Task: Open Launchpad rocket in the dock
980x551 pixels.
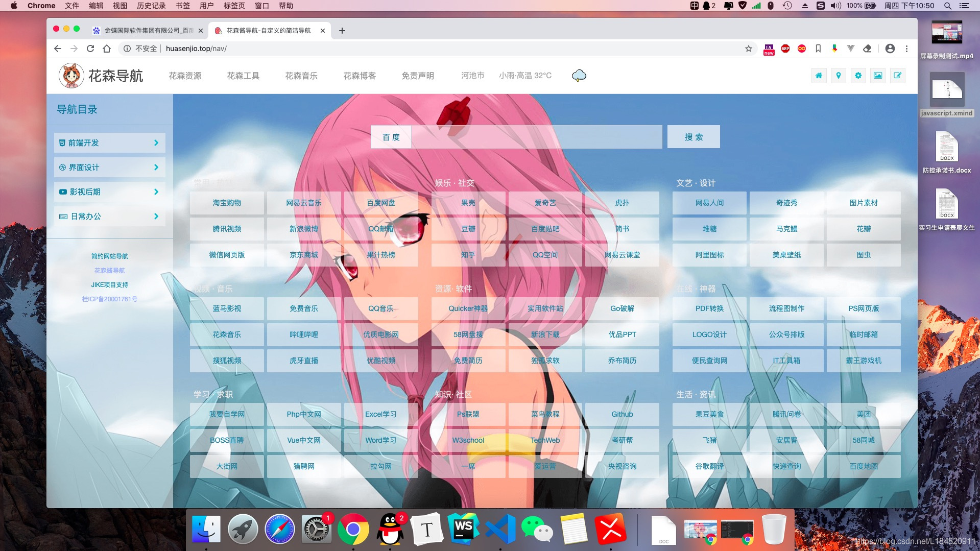Action: (x=243, y=529)
